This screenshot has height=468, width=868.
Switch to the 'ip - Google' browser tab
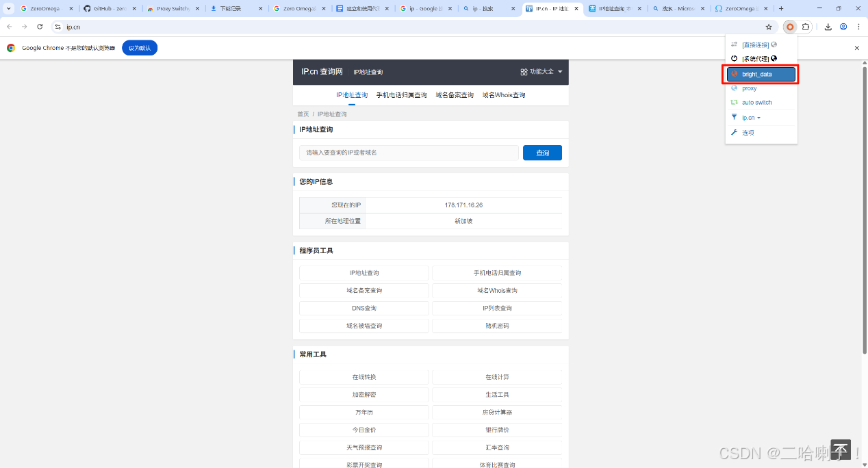pos(425,9)
